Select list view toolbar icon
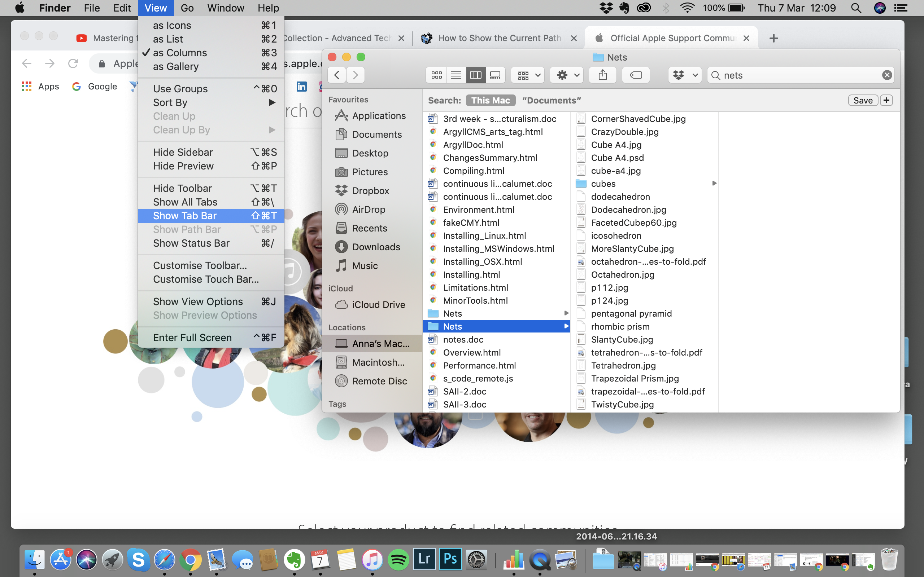This screenshot has height=577, width=924. pyautogui.click(x=456, y=75)
